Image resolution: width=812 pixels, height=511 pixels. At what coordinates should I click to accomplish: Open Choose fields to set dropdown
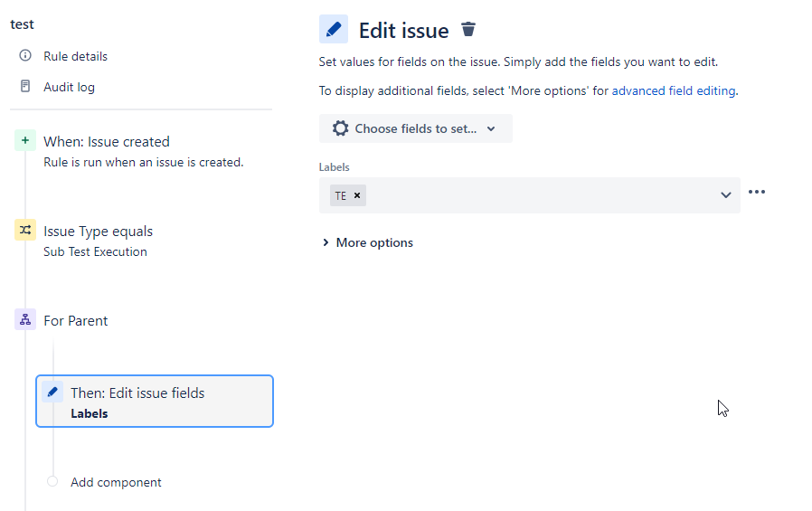point(416,128)
